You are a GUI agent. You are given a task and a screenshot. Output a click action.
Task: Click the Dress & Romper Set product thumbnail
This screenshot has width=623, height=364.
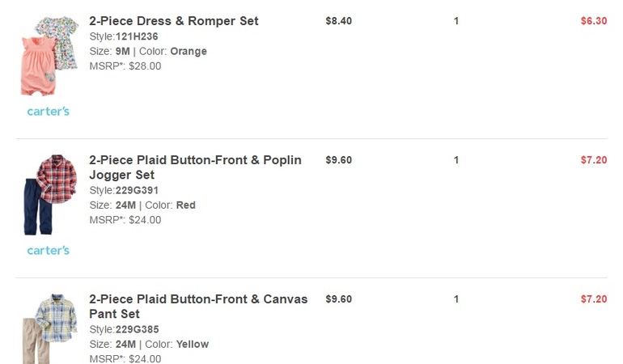pos(49,55)
